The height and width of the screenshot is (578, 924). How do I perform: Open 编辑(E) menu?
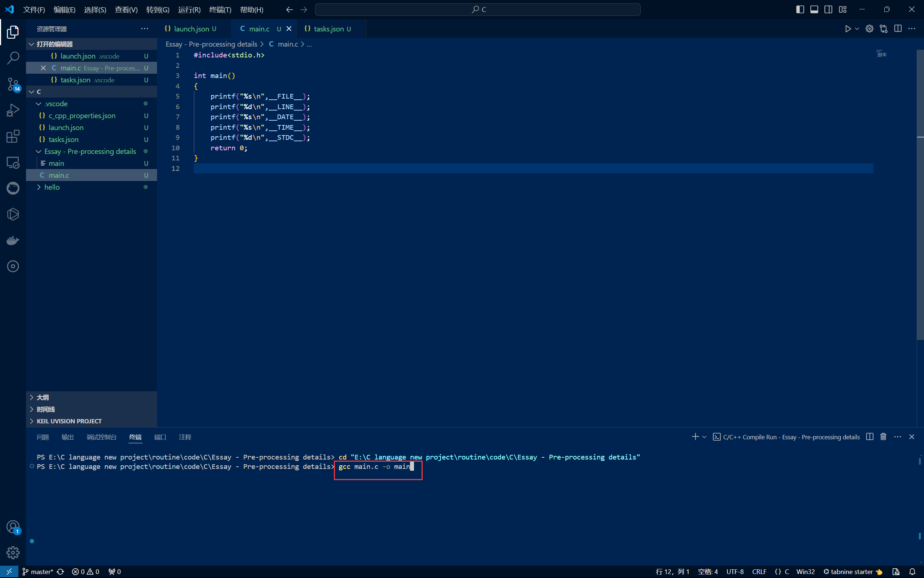65,9
